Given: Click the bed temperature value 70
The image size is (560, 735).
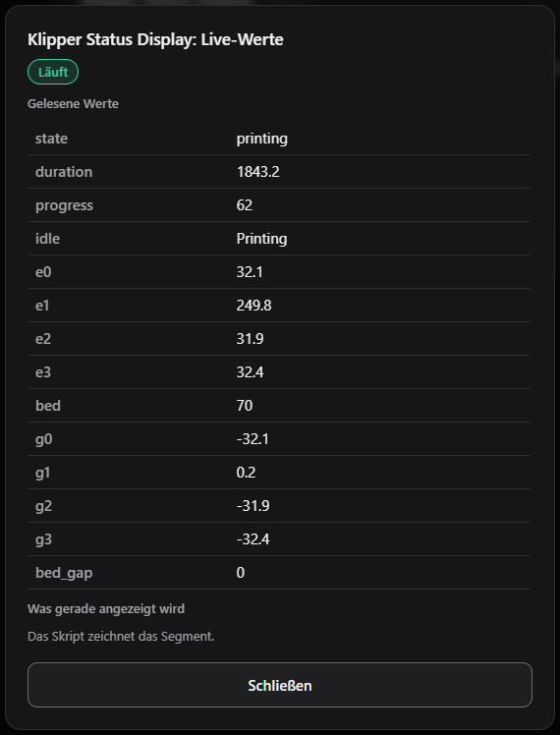Looking at the screenshot, I should tap(245, 406).
